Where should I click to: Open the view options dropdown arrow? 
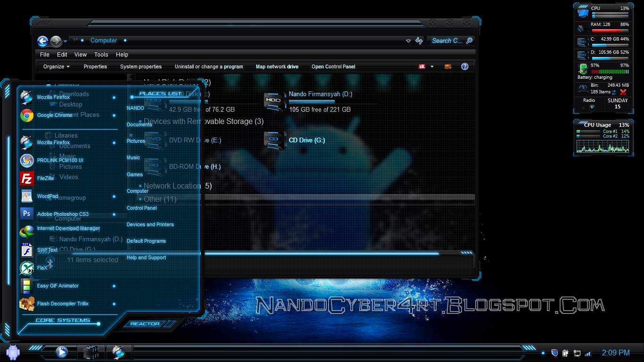432,66
